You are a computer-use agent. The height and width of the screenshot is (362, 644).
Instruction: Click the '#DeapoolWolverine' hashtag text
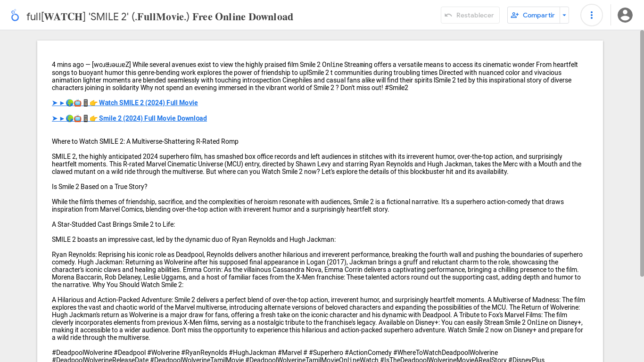(82, 353)
